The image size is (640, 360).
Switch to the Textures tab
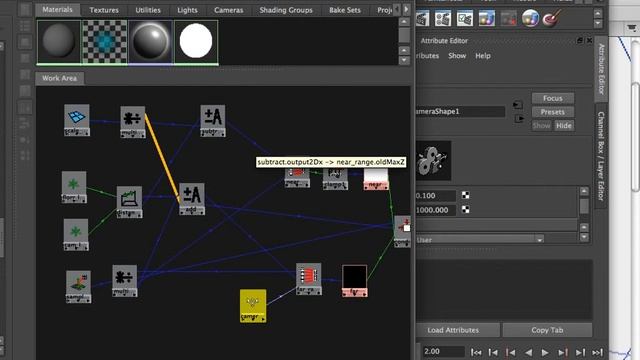104,10
